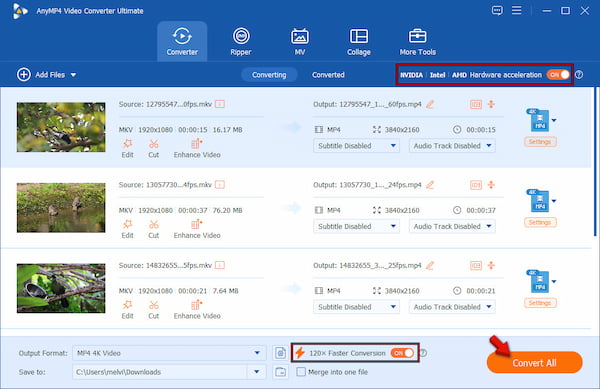
Task: Open the MV maker icon
Action: pyautogui.click(x=300, y=37)
